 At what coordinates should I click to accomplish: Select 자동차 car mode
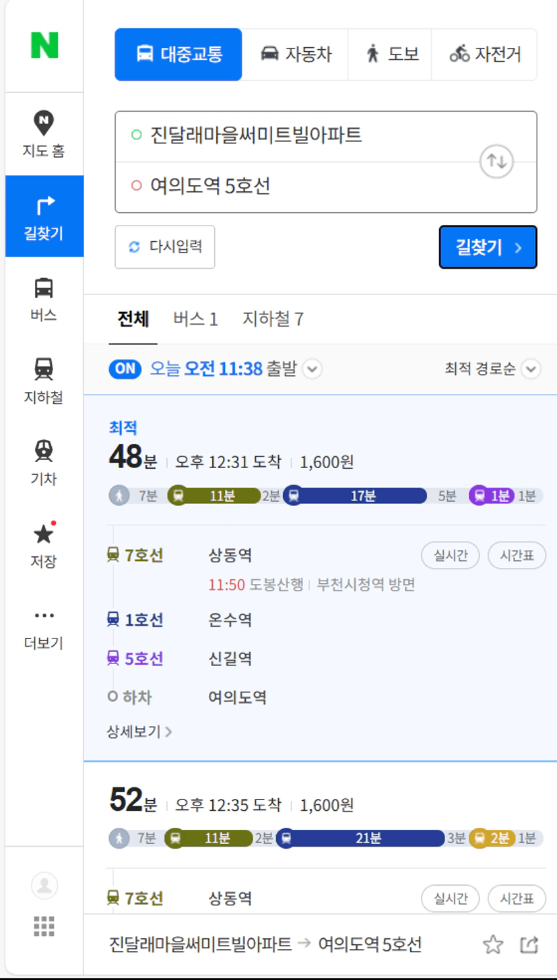295,55
